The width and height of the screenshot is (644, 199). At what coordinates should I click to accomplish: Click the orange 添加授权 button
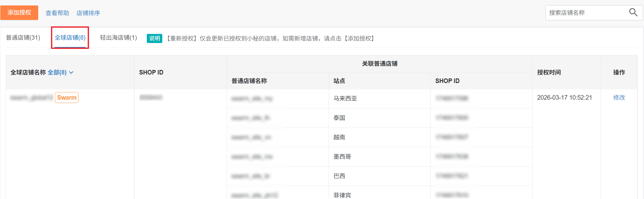[x=19, y=13]
